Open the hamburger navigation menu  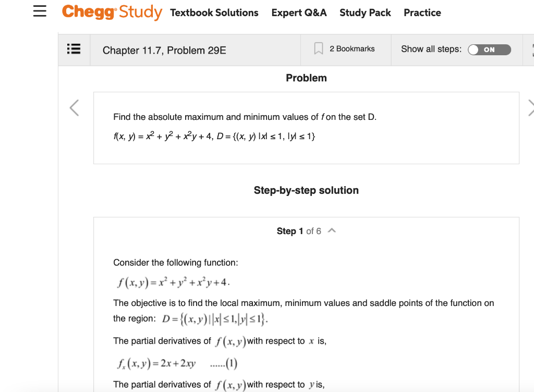40,11
